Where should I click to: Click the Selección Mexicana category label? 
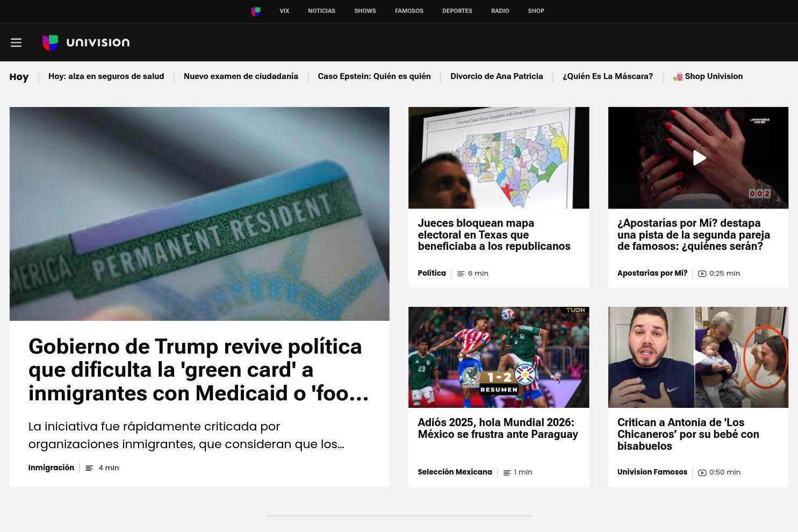click(455, 472)
